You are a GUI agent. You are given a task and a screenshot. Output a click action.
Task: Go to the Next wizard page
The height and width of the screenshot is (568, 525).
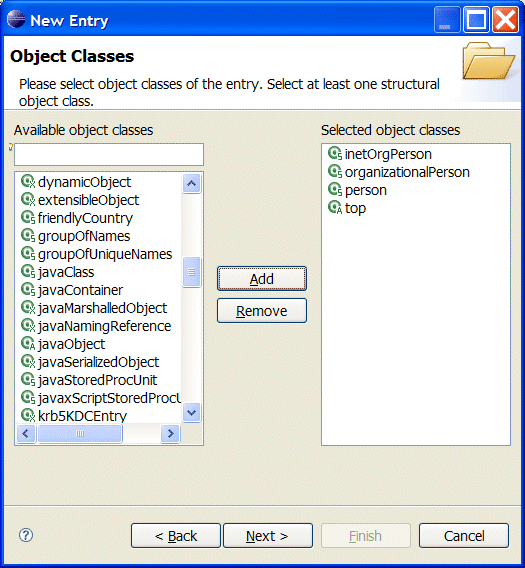(x=268, y=535)
